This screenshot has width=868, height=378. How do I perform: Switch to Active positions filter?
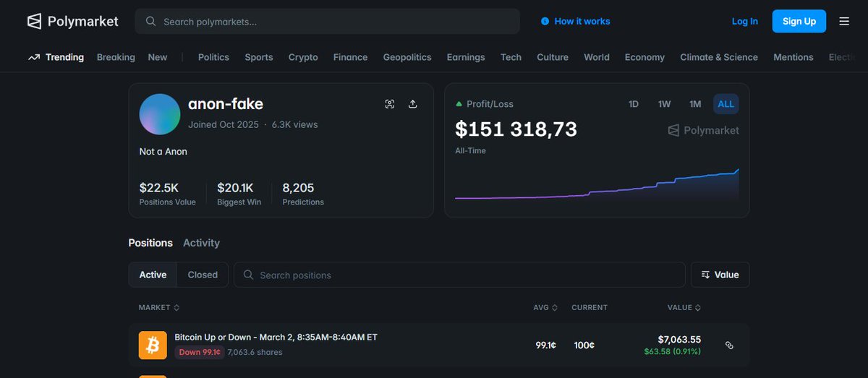coord(153,275)
